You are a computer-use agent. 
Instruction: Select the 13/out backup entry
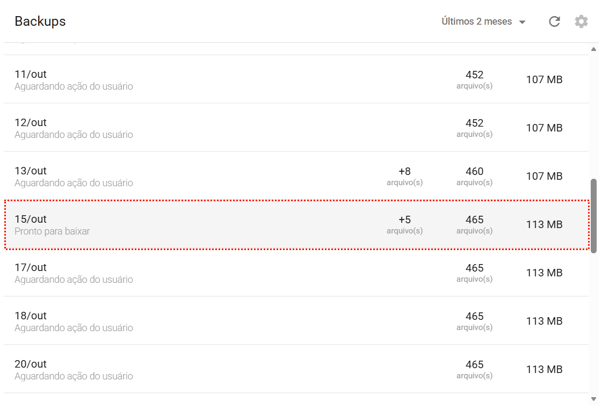[200, 176]
